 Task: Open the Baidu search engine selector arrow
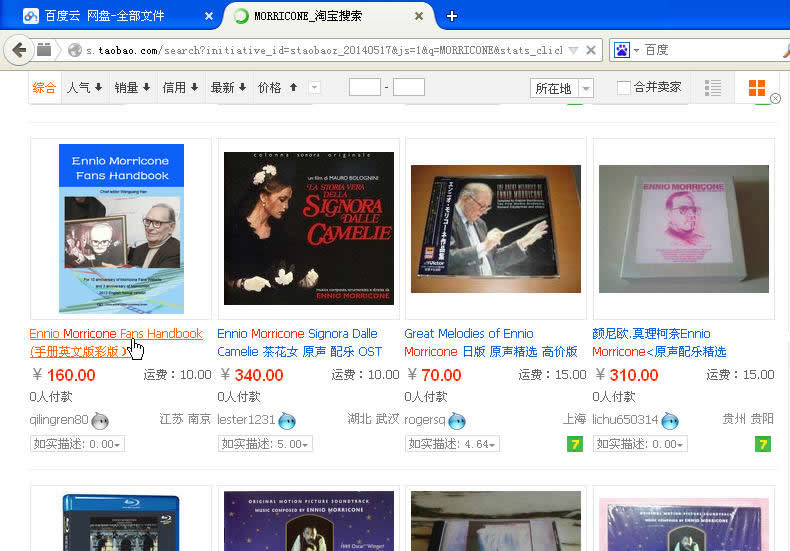click(636, 50)
